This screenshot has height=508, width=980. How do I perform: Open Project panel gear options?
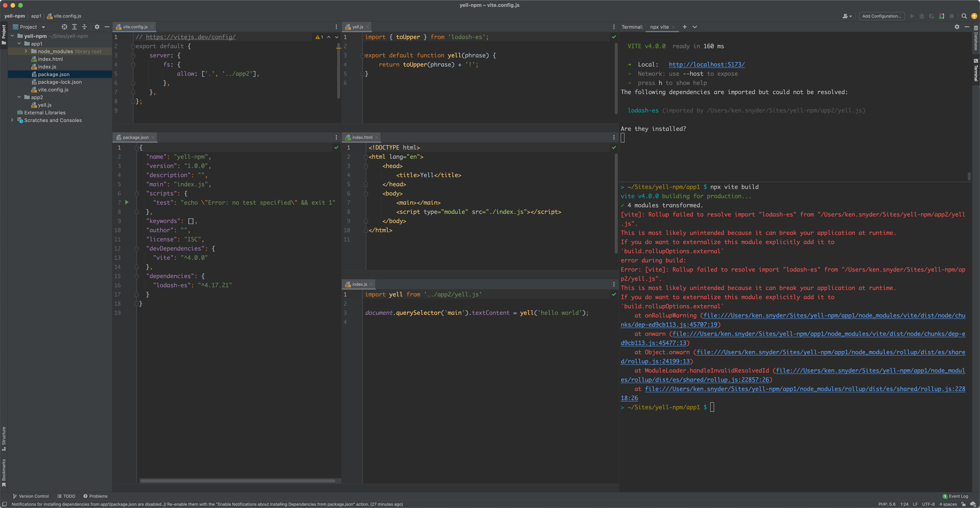click(x=97, y=27)
